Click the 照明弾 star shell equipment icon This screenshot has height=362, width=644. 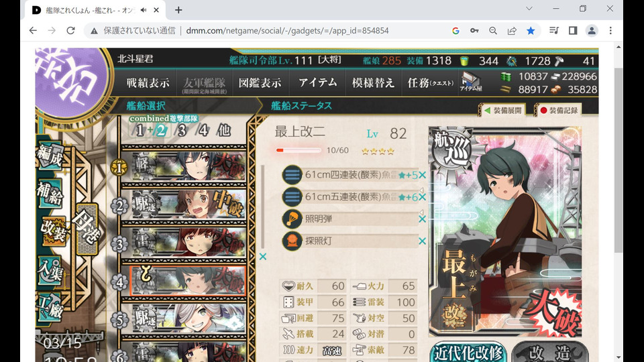[x=292, y=219]
